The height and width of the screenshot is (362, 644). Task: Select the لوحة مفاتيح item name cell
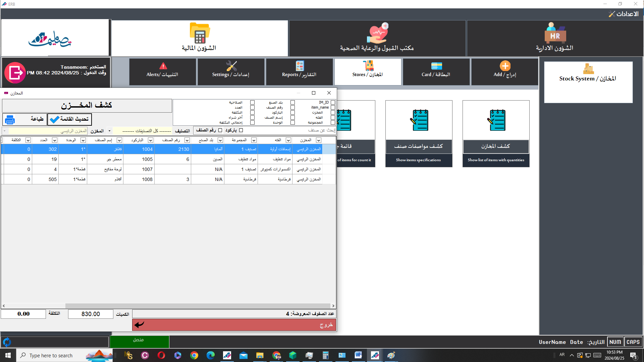(x=105, y=169)
